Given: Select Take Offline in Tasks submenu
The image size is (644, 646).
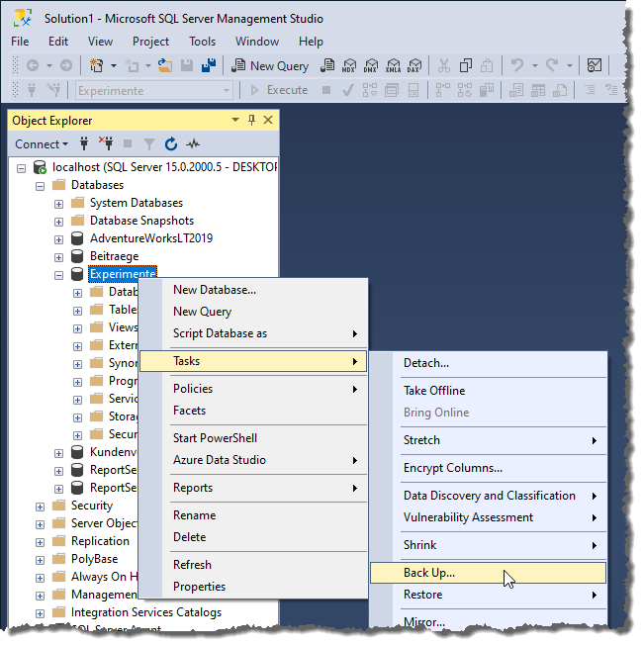Looking at the screenshot, I should [488, 391].
